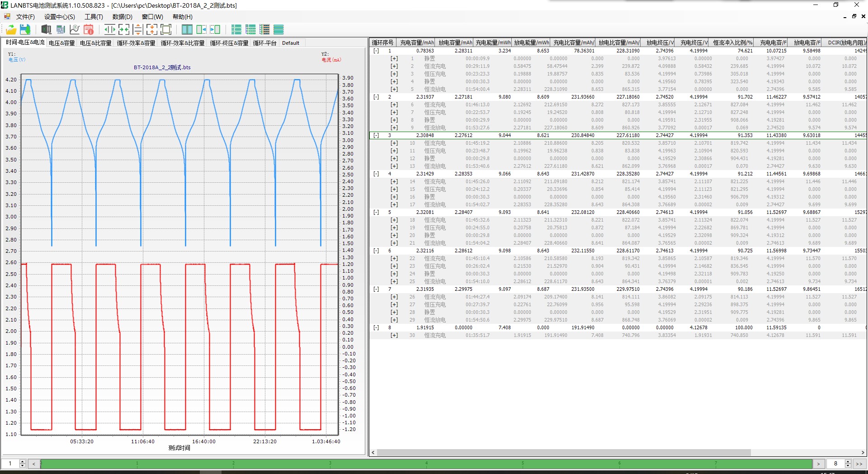Screen dimensions: 868x474
Task: Click the fully collapsed green list icon
Action: [x=278, y=30]
